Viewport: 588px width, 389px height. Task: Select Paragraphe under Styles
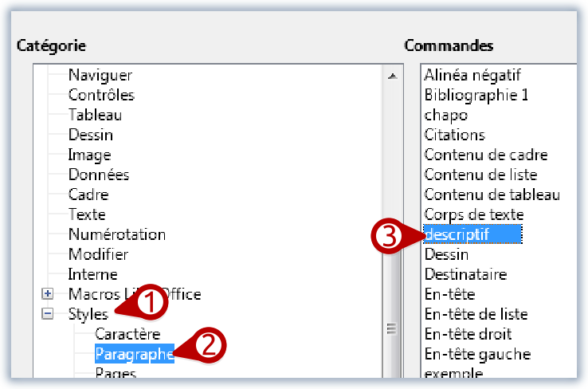134,354
